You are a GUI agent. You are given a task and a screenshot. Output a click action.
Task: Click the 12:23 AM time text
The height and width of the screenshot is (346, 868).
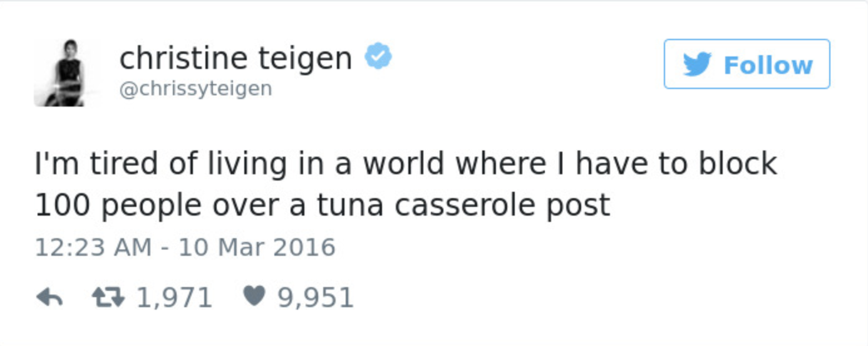tap(93, 247)
